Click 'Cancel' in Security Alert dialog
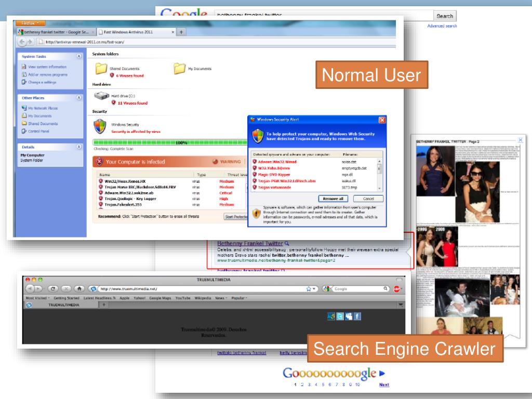532x399 pixels. tap(368, 199)
